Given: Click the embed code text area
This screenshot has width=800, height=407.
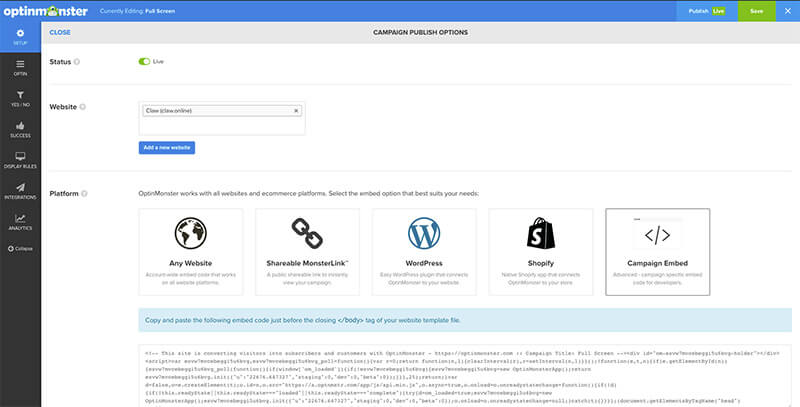Looking at the screenshot, I should 465,376.
